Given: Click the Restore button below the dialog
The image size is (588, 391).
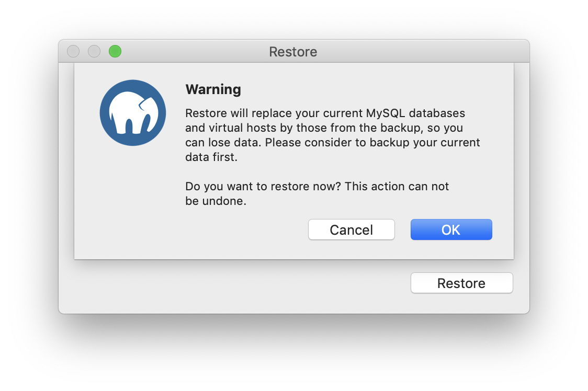Looking at the screenshot, I should (461, 283).
